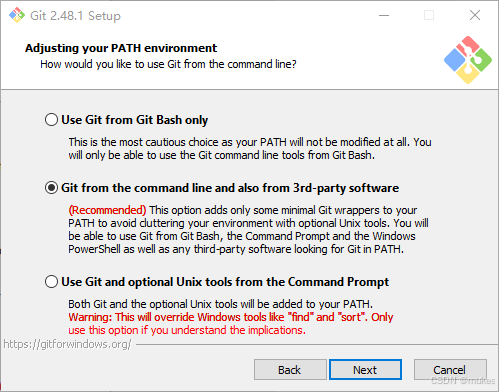Click the Git Bash only option label
499x392 pixels.
[135, 120]
